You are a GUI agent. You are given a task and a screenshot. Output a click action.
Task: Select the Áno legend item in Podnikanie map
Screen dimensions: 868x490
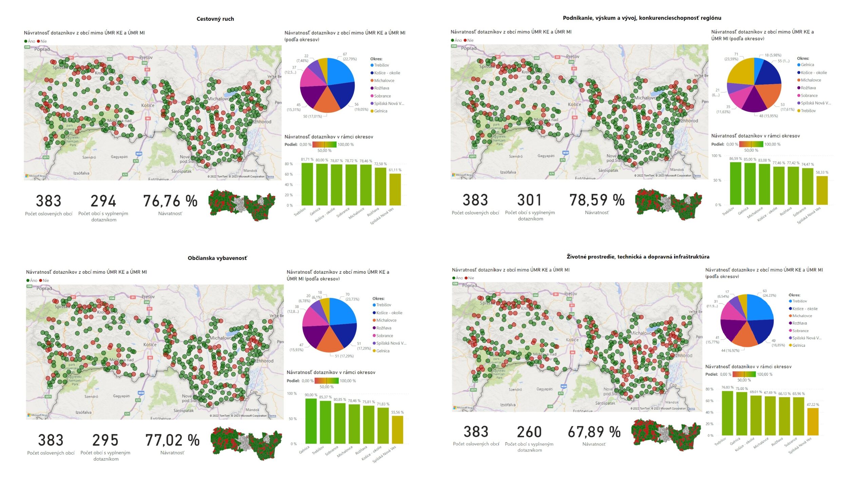tap(456, 40)
